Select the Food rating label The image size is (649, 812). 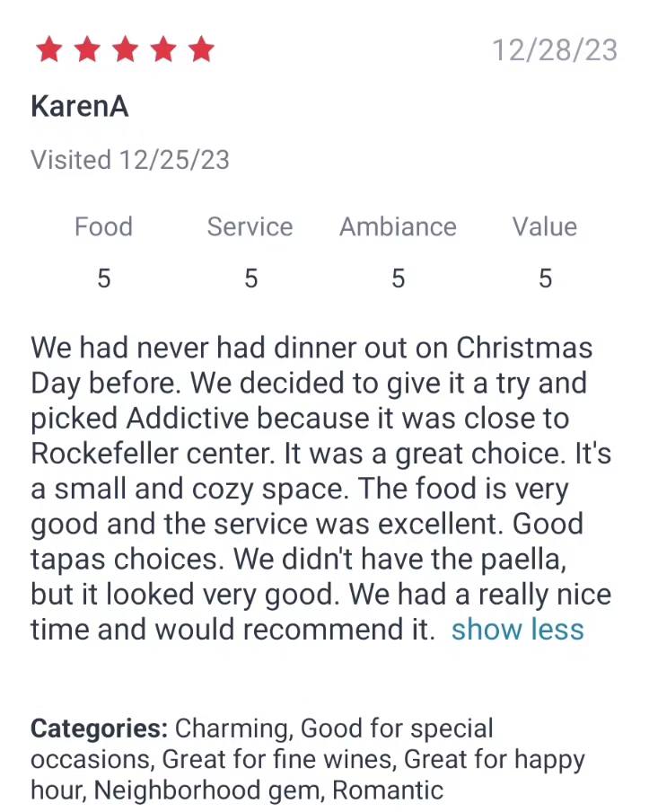pos(103,226)
